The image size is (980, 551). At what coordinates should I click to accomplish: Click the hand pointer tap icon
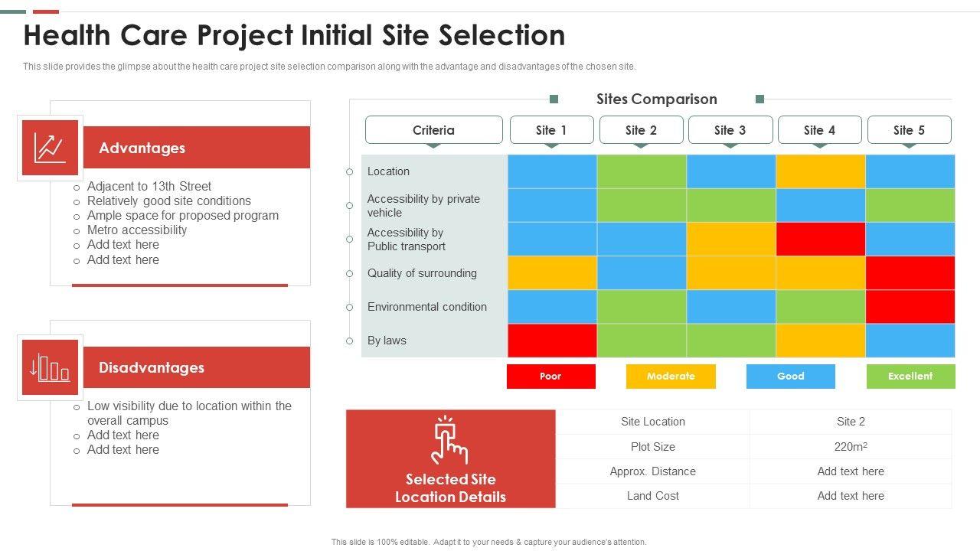click(449, 441)
